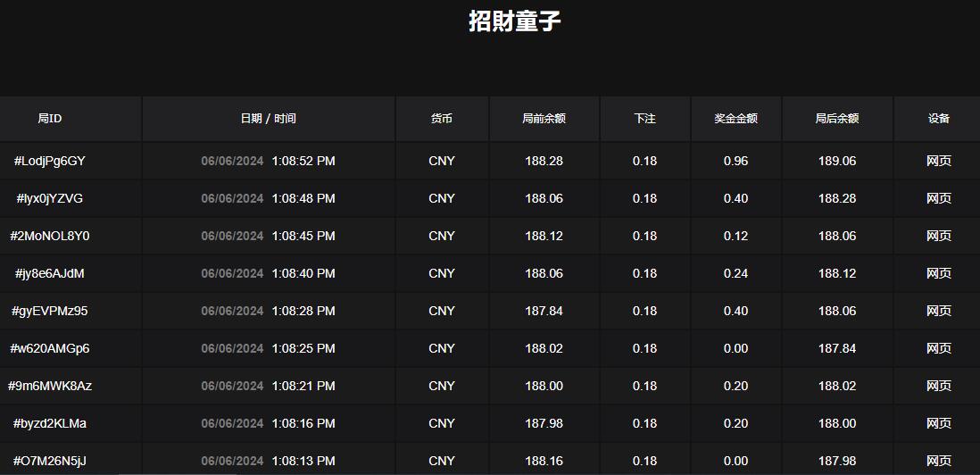Viewport: 980px width, 475px height.
Task: Click the 下注 column header
Action: pos(644,119)
